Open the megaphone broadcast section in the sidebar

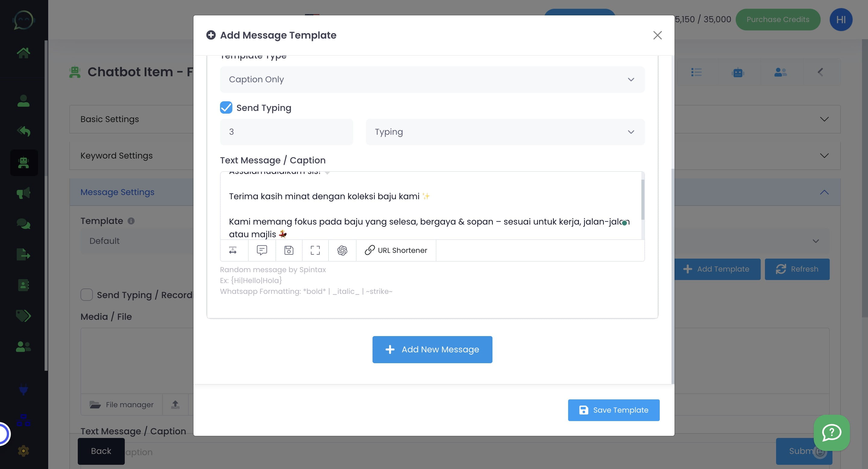pos(24,192)
